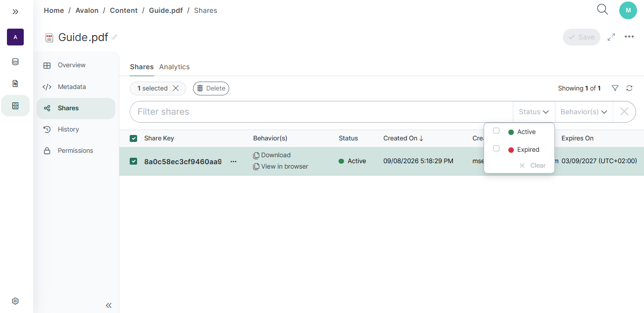Expand the left navigation with double arrows
Image resolution: width=644 pixels, height=313 pixels.
pyautogui.click(x=15, y=11)
